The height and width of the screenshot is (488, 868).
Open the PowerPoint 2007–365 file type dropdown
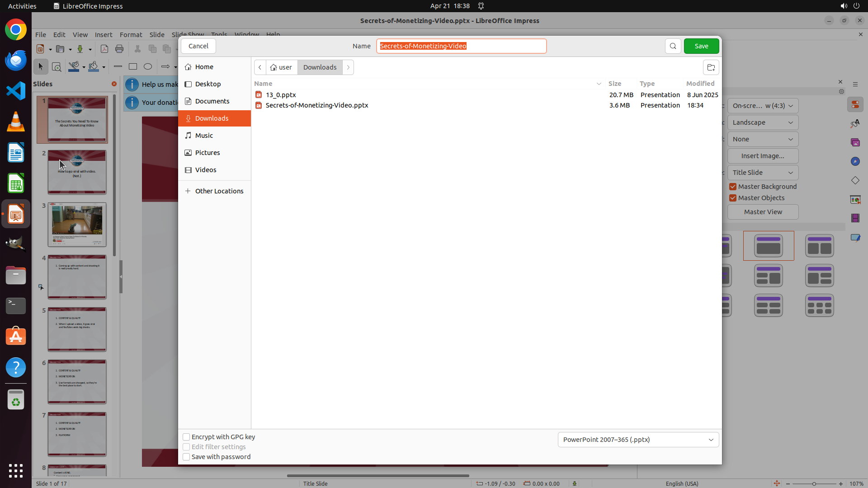click(638, 440)
